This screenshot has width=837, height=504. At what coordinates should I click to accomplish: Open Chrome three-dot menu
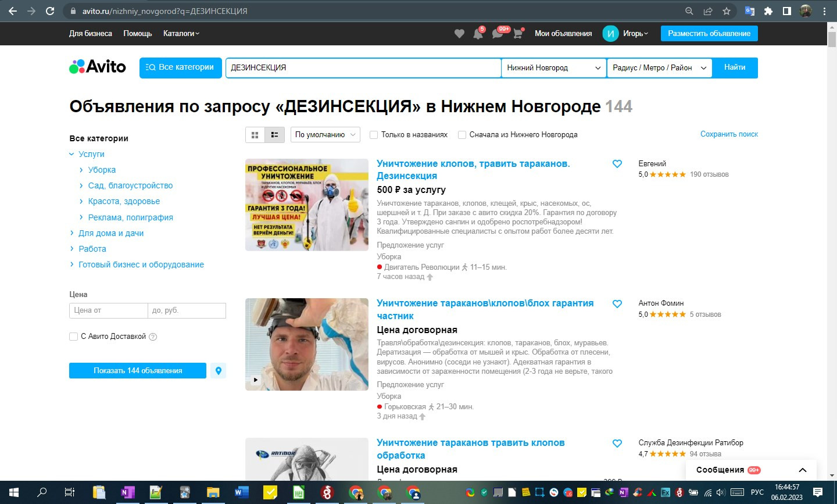(x=824, y=11)
